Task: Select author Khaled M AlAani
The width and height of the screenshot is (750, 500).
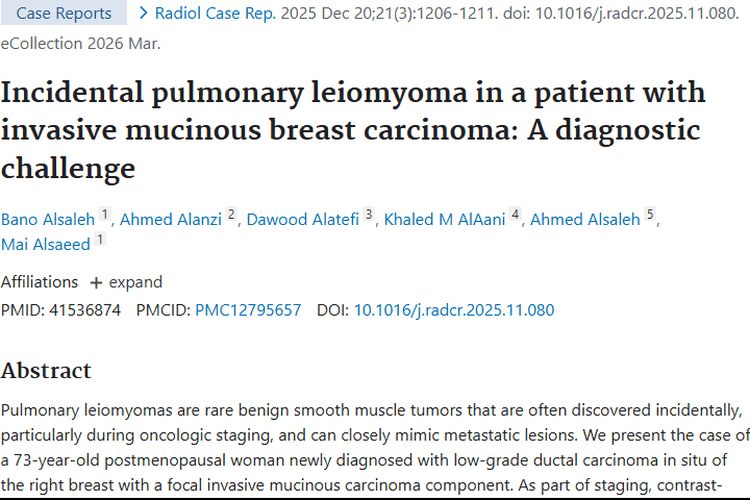Action: coord(445,220)
